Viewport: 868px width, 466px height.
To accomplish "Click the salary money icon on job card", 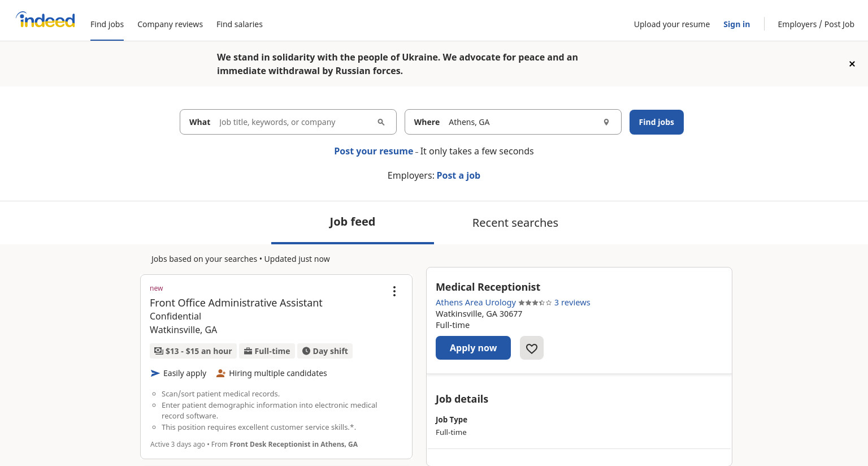I will 159,351.
